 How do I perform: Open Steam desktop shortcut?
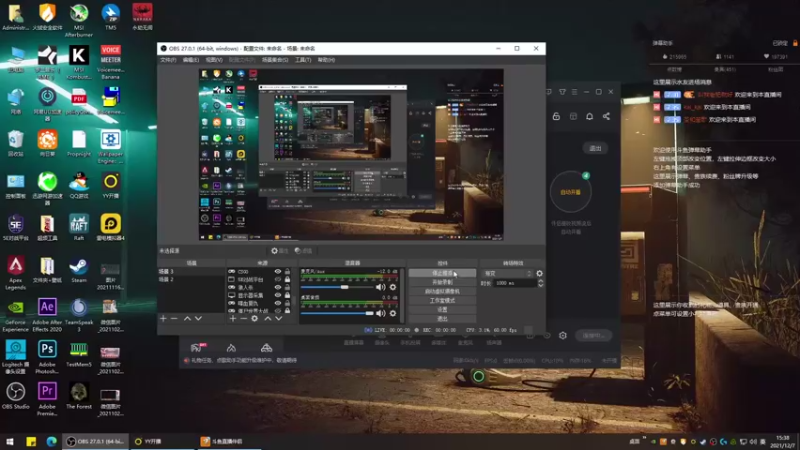click(79, 270)
